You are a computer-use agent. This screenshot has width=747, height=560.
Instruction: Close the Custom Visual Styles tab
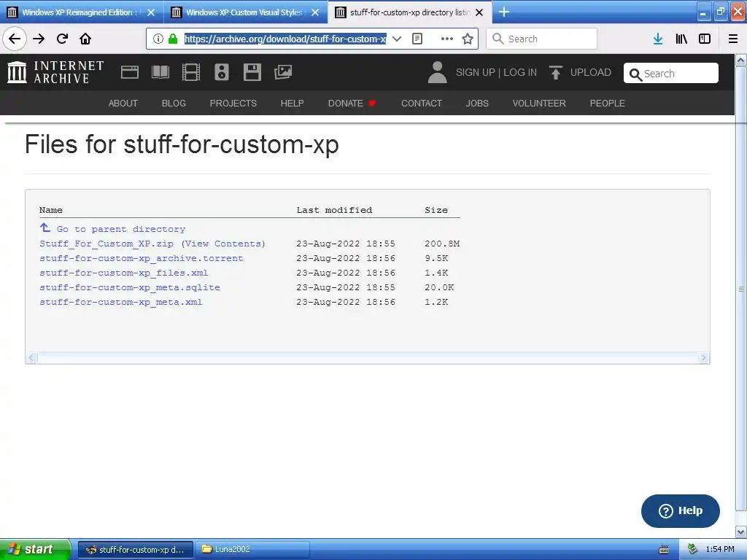tap(315, 12)
